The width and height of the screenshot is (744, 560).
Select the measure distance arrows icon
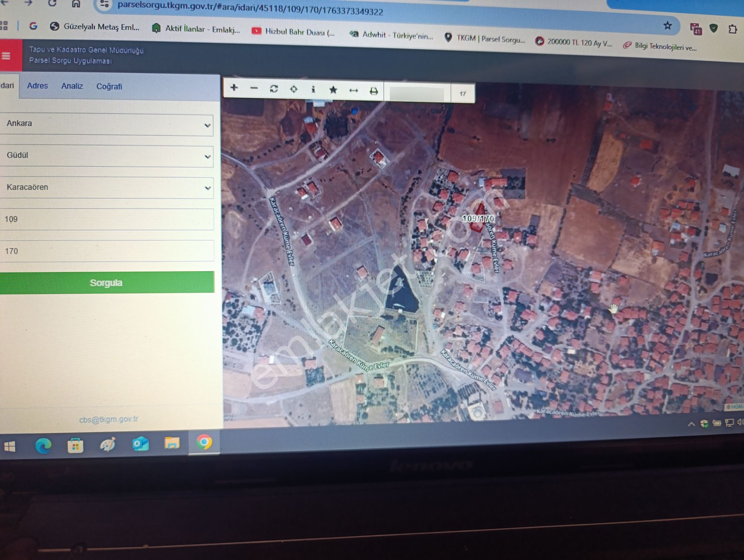tap(353, 91)
